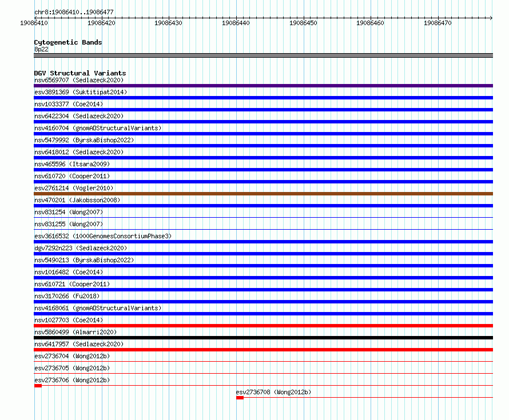This screenshot has width=509, height=420.
Task: Select nsv831254 (Wong2007) label
Action: point(69,212)
